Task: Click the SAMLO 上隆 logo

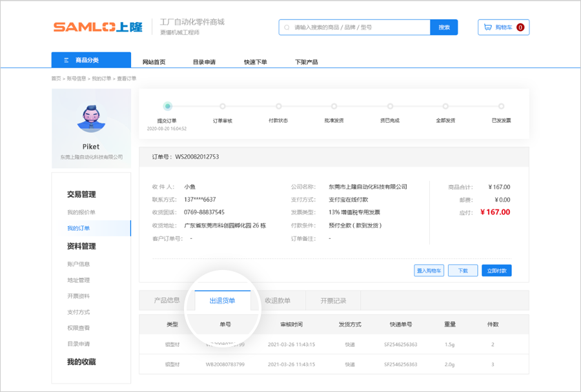Action: 99,27
